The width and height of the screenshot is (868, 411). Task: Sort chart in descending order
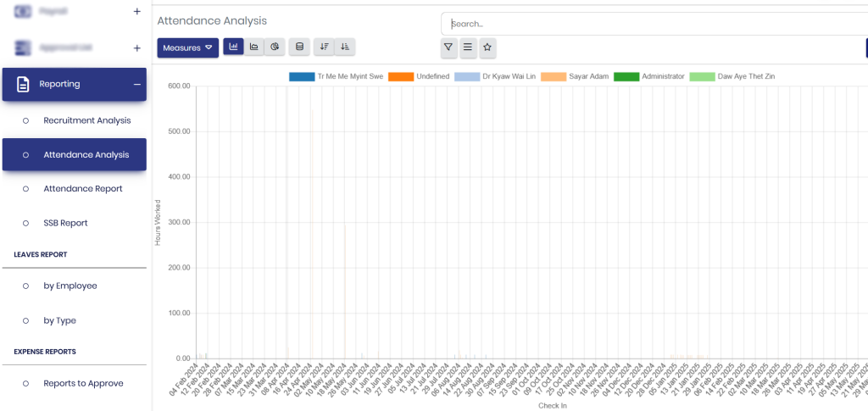[325, 47]
